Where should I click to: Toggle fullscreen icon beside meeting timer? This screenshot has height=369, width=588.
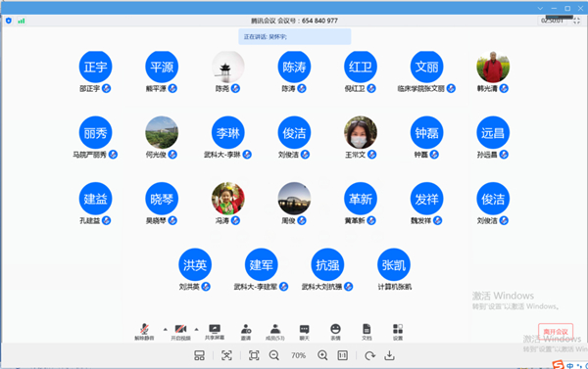pyautogui.click(x=577, y=21)
